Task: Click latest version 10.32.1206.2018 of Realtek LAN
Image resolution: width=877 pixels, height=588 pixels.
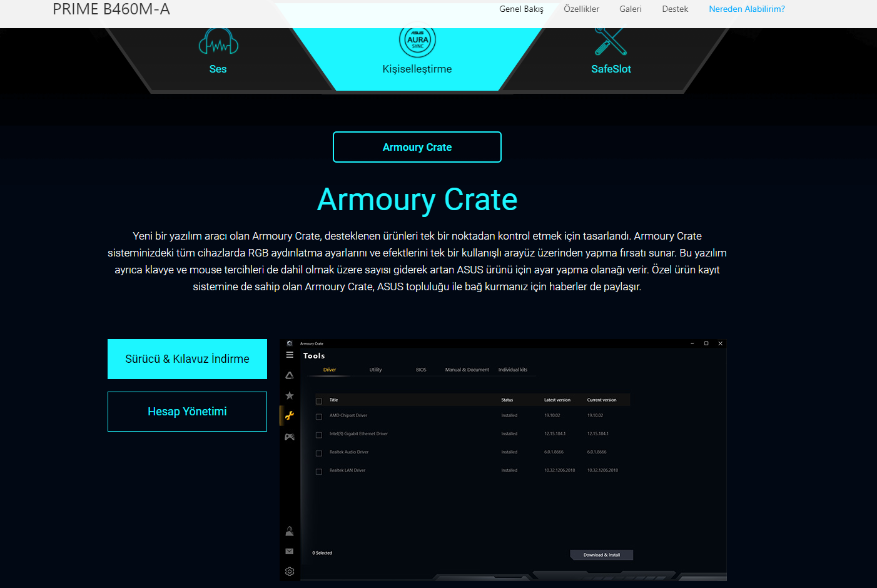Action: 559,470
